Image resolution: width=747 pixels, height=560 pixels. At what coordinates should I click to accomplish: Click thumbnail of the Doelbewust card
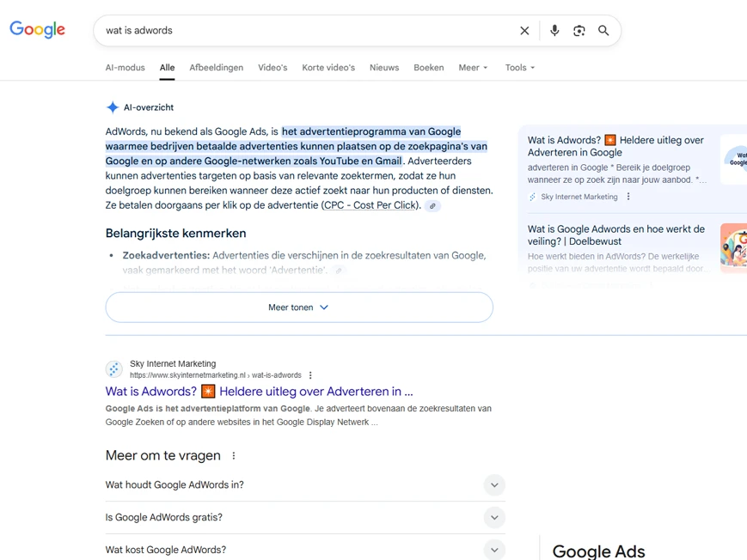[x=733, y=247]
